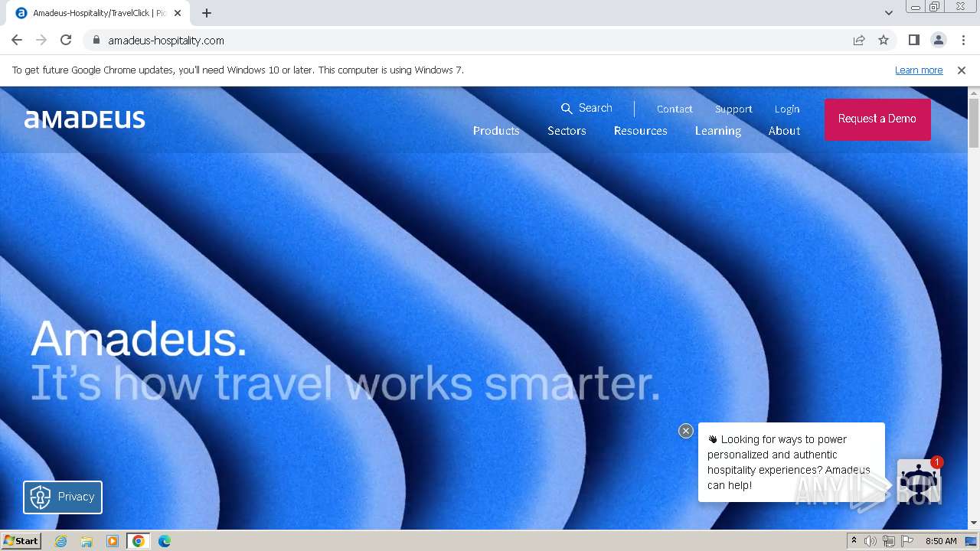Image resolution: width=980 pixels, height=551 pixels.
Task: Click the network tray icon
Action: tap(889, 541)
